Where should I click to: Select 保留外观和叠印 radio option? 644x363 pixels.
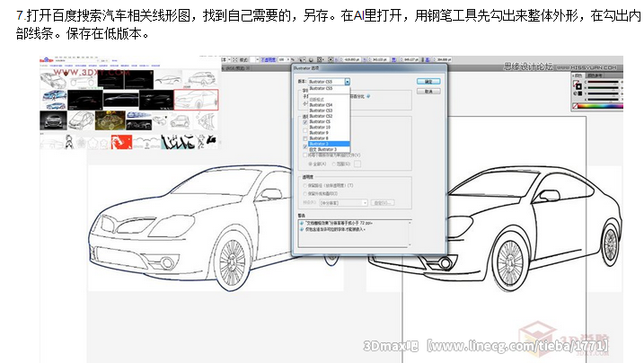tap(305, 194)
